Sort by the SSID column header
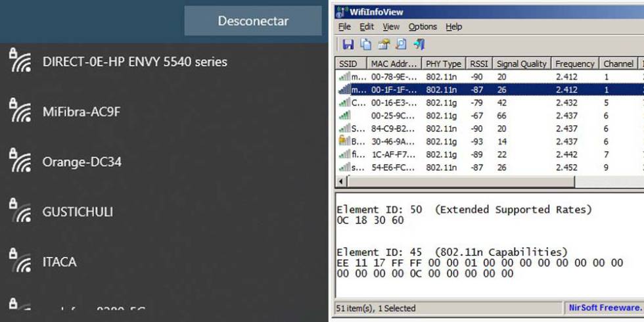The image size is (644, 322). (x=351, y=64)
